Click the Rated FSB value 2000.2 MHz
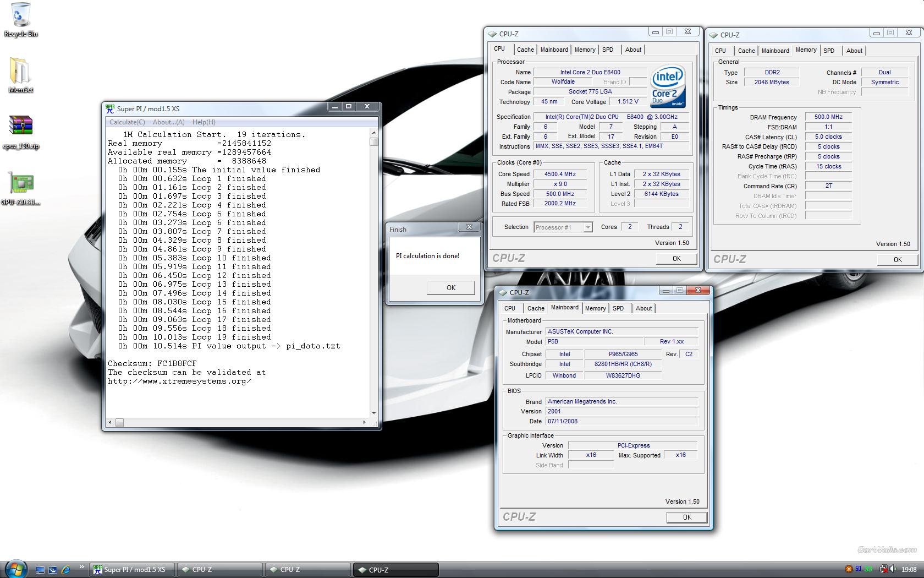Viewport: 924px width, 578px height. tap(560, 204)
